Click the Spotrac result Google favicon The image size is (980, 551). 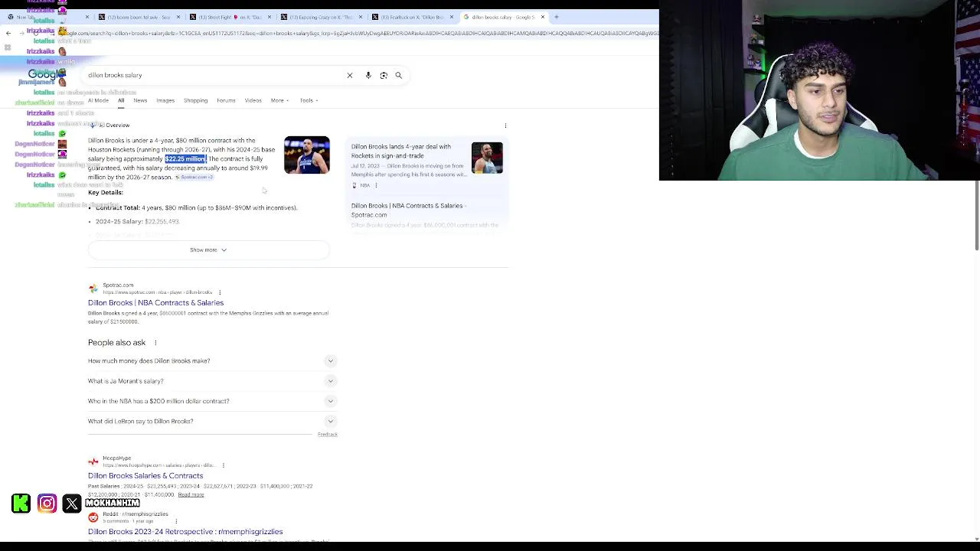[93, 289]
